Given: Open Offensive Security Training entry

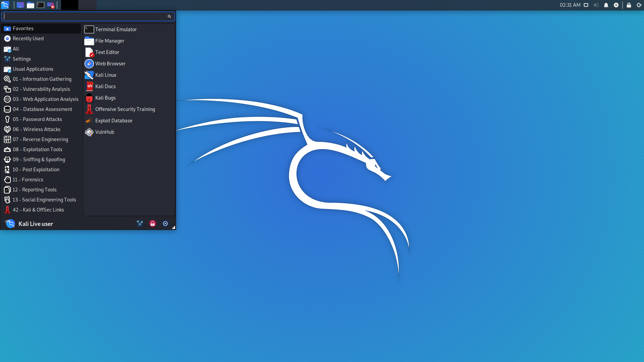Looking at the screenshot, I should 129,109.
